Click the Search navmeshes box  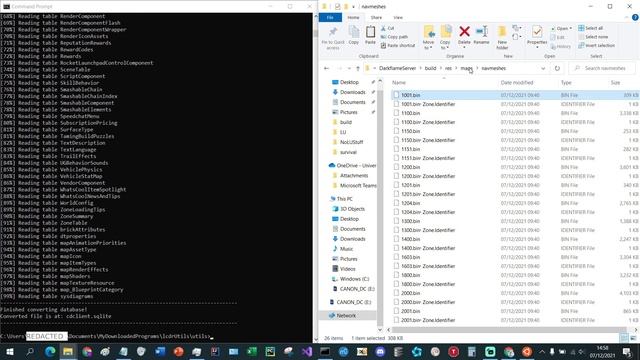point(602,68)
